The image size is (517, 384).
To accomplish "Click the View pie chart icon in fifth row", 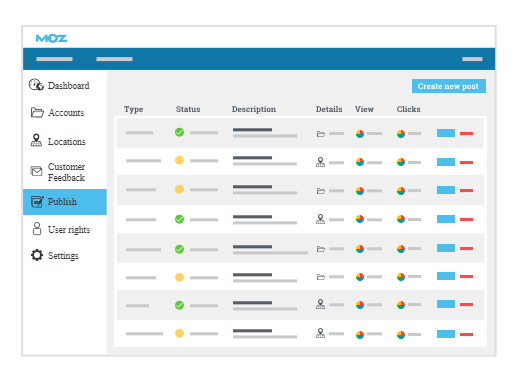I will point(360,249).
